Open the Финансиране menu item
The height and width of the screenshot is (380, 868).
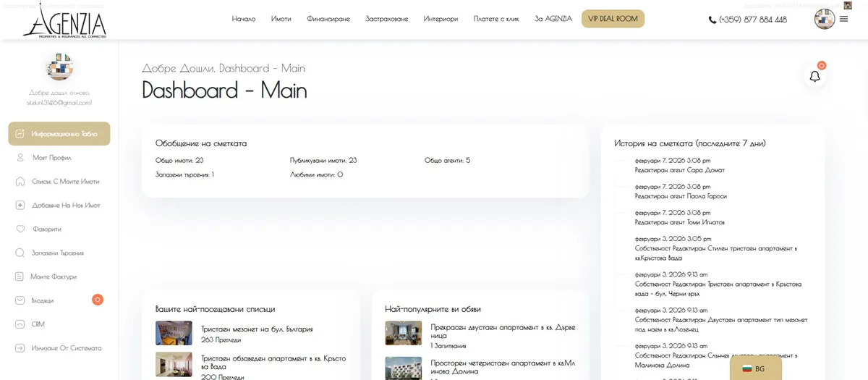pyautogui.click(x=328, y=19)
